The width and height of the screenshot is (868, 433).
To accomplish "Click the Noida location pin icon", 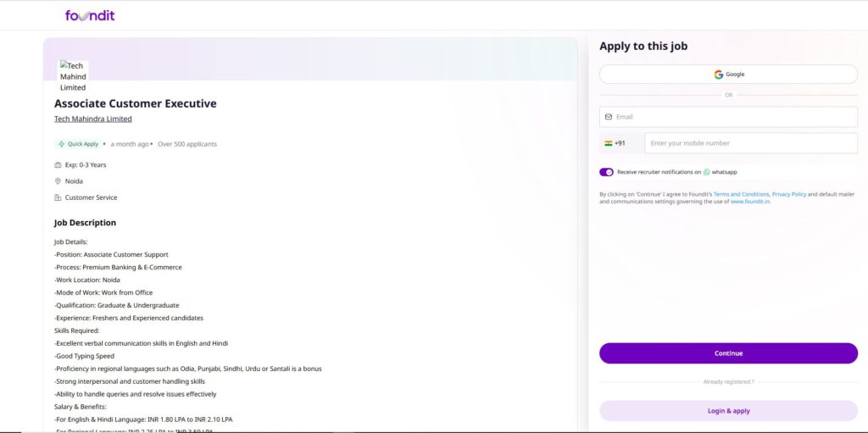I will 58,181.
